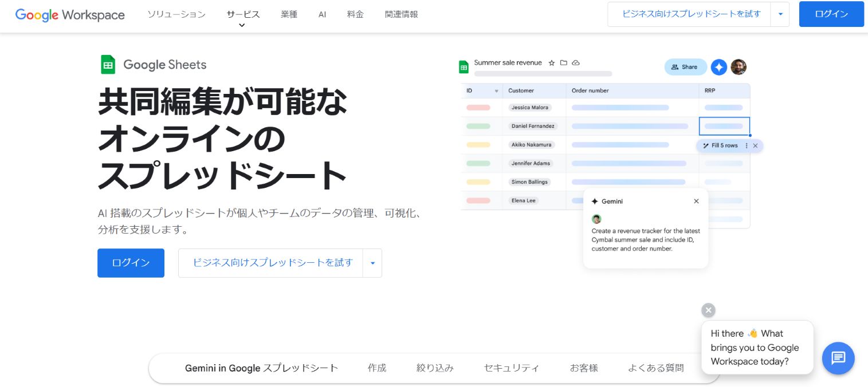This screenshot has width=868, height=387.
Task: Click the Akiko Nakamura customer chip
Action: [532, 145]
